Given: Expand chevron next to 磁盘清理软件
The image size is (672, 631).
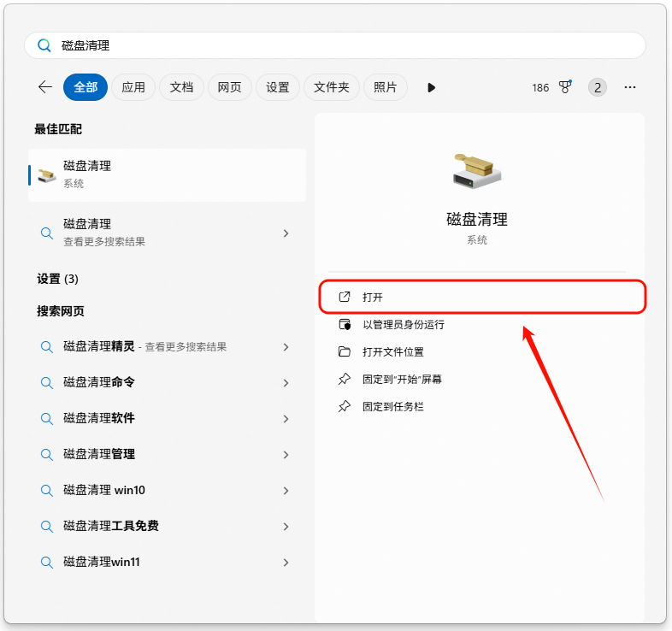Looking at the screenshot, I should (286, 419).
